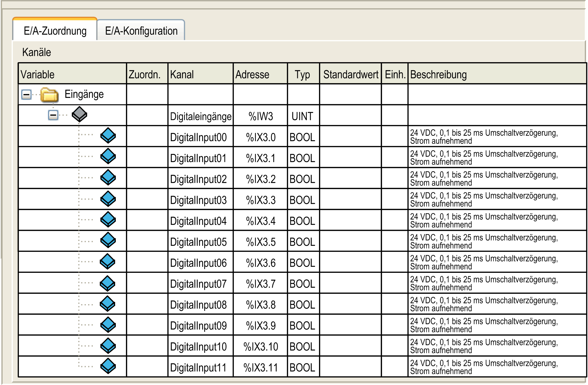Click the Kanal column header

(201, 74)
